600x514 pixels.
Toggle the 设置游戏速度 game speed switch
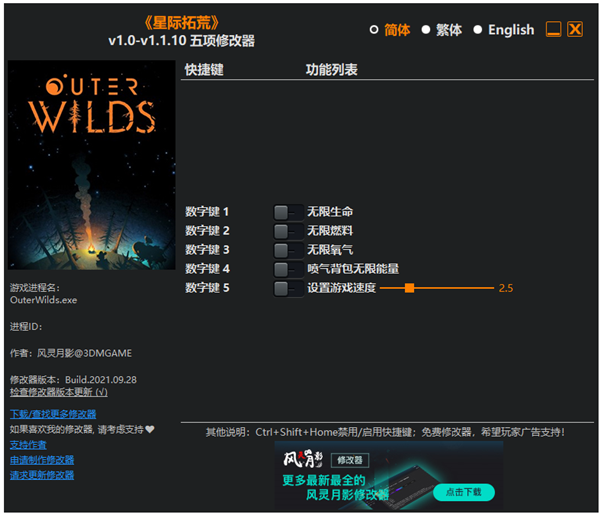tap(288, 288)
